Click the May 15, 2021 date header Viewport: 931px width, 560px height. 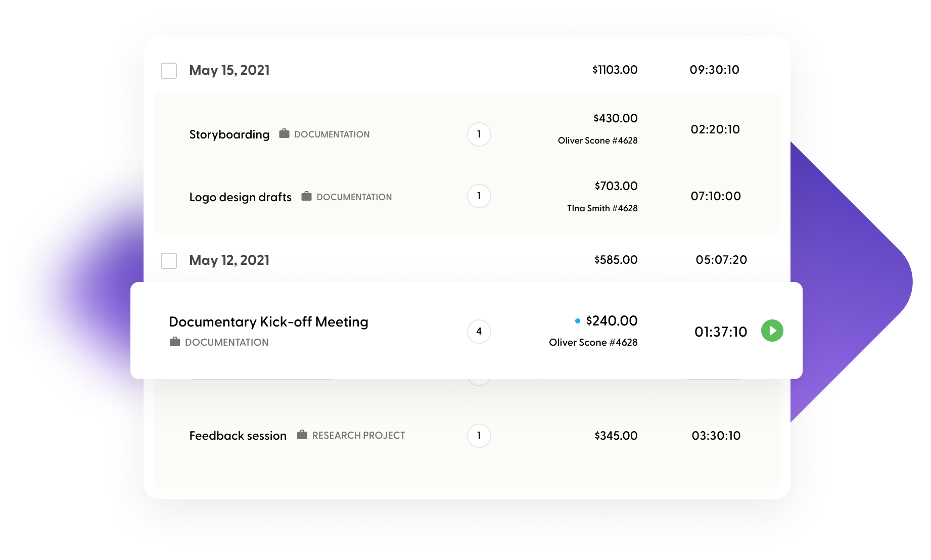(229, 70)
